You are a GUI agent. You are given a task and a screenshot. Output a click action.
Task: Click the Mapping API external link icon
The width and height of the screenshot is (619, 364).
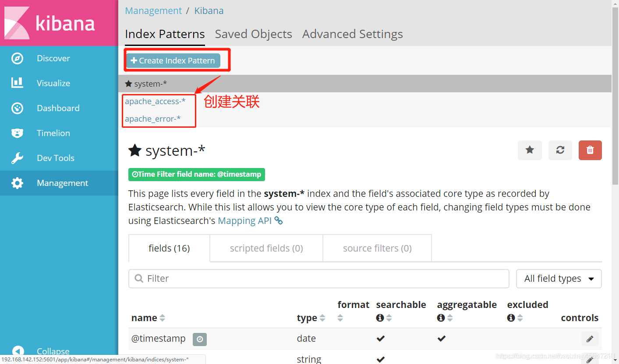279,220
